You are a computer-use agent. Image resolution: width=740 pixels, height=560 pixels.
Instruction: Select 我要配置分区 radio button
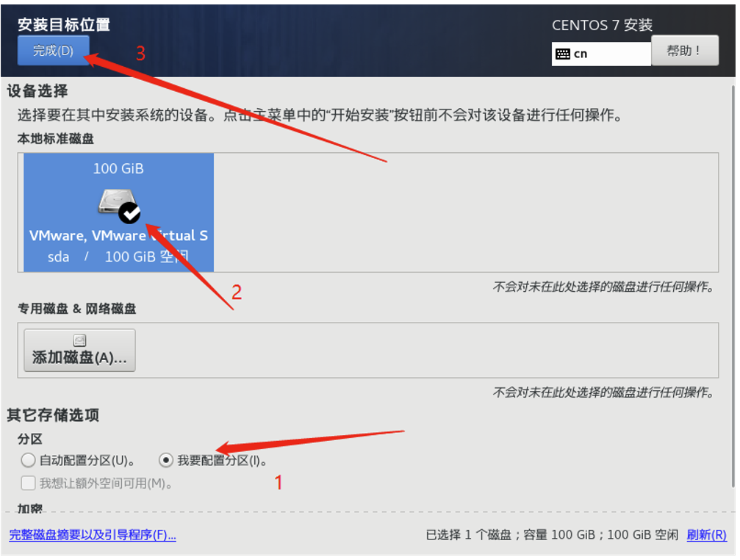click(165, 460)
